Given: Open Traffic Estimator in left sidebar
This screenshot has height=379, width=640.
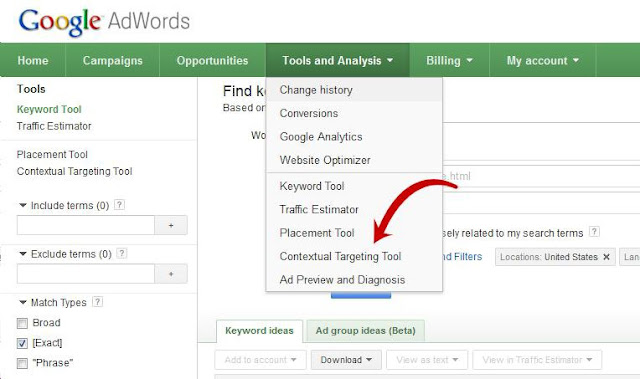Looking at the screenshot, I should click(54, 126).
